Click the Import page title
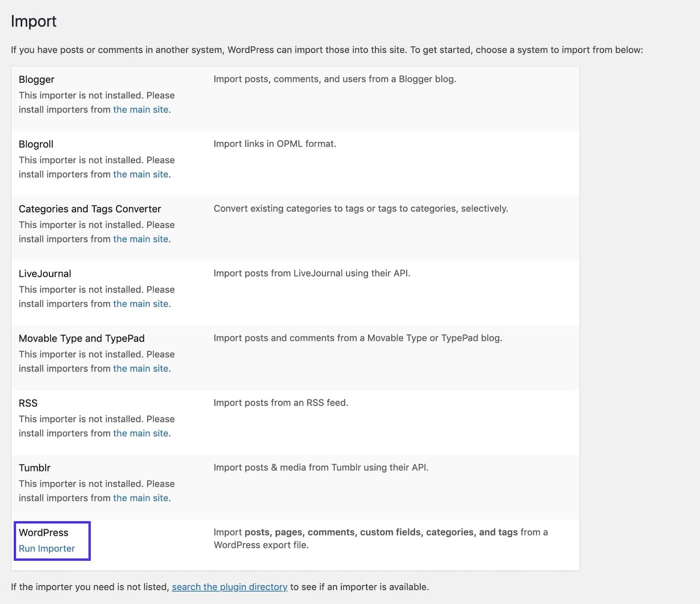The image size is (700, 604). tap(34, 21)
